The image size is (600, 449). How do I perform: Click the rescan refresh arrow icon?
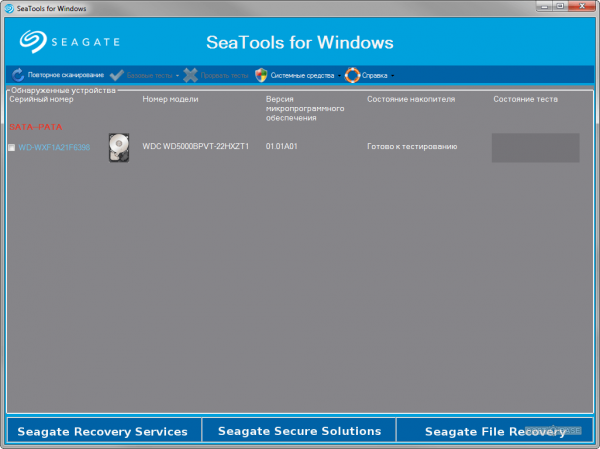(18, 75)
